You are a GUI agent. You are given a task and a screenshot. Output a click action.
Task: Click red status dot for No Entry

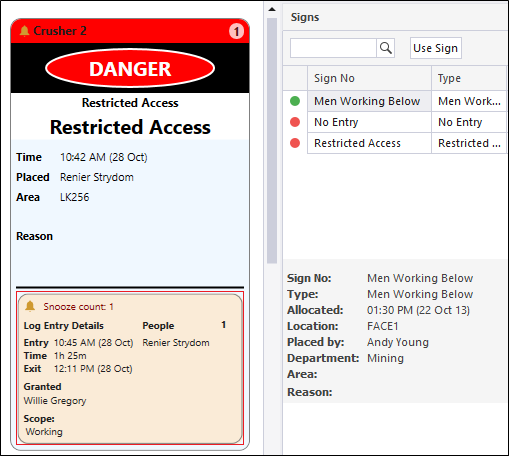(x=295, y=122)
